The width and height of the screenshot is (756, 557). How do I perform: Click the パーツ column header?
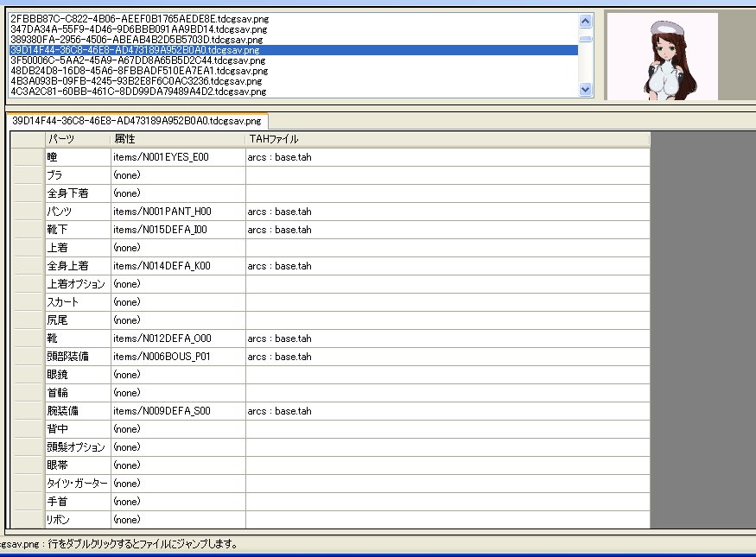pos(78,139)
